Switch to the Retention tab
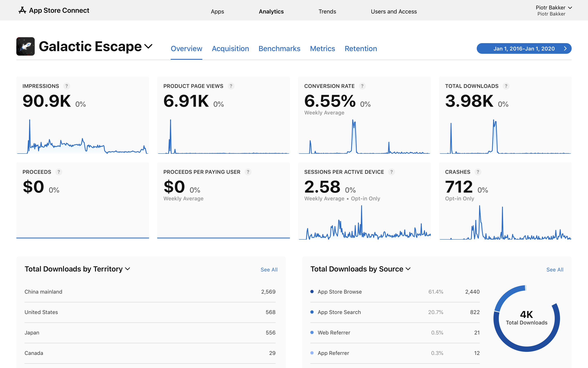Image resolution: width=588 pixels, height=368 pixels. tap(361, 49)
